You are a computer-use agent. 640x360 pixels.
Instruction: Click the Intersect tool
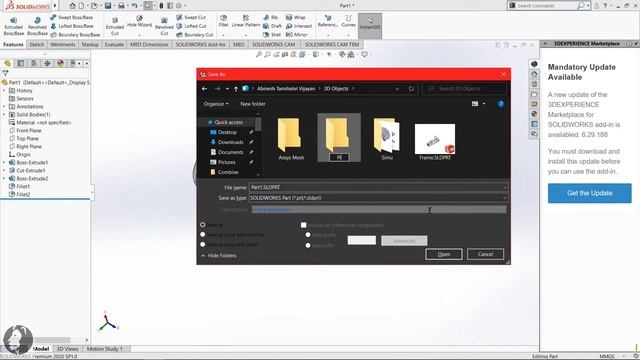[299, 26]
